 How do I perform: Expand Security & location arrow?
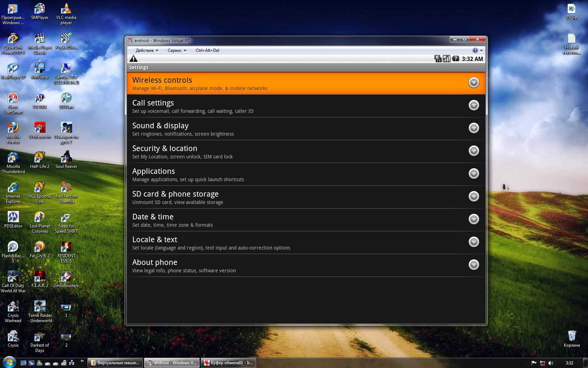pyautogui.click(x=474, y=151)
